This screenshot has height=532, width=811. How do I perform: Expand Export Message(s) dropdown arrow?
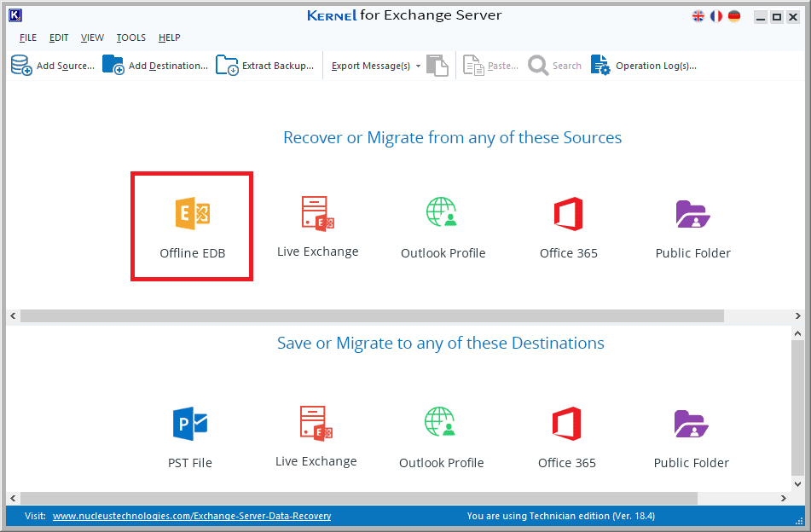click(418, 66)
